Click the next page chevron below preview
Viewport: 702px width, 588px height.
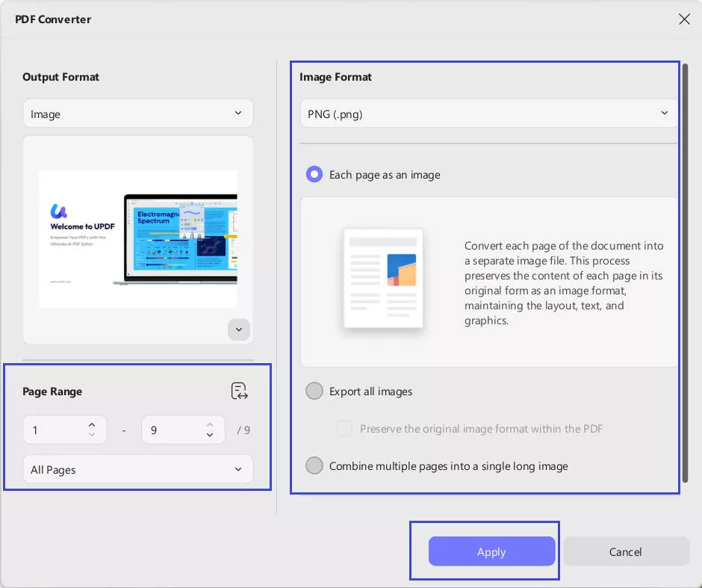tap(239, 329)
